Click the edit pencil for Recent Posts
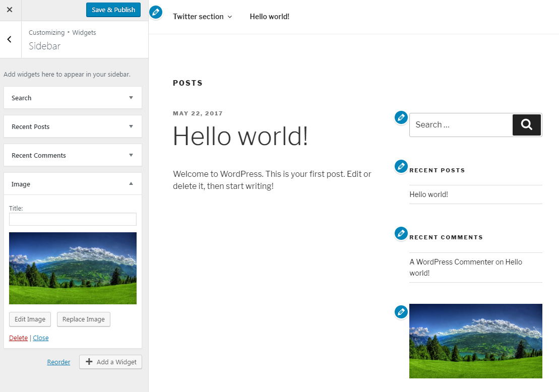 coord(401,166)
